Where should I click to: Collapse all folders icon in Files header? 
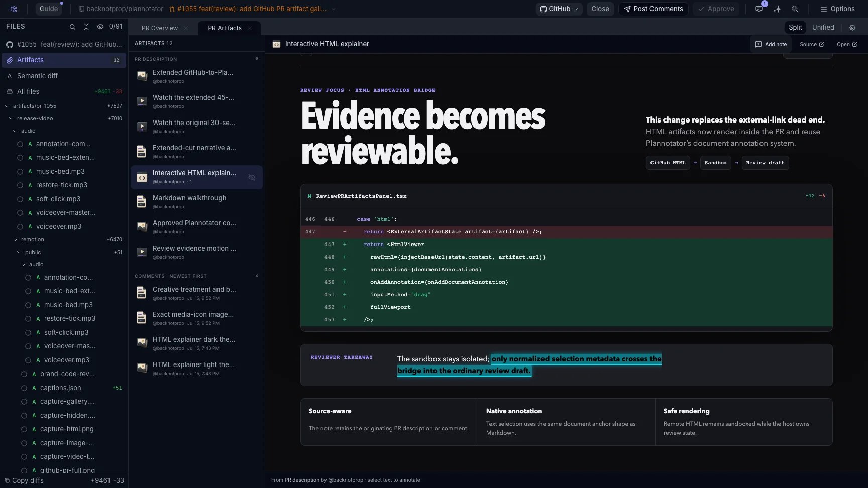point(86,27)
